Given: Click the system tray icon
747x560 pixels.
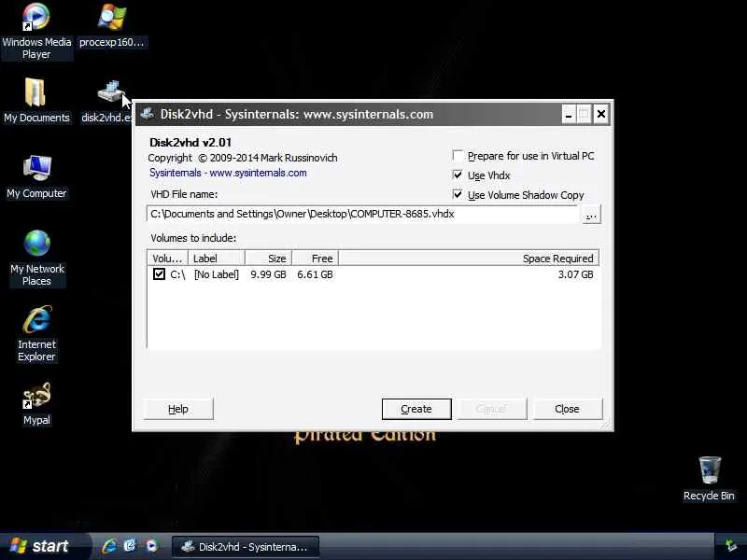Looking at the screenshot, I should point(730,546).
